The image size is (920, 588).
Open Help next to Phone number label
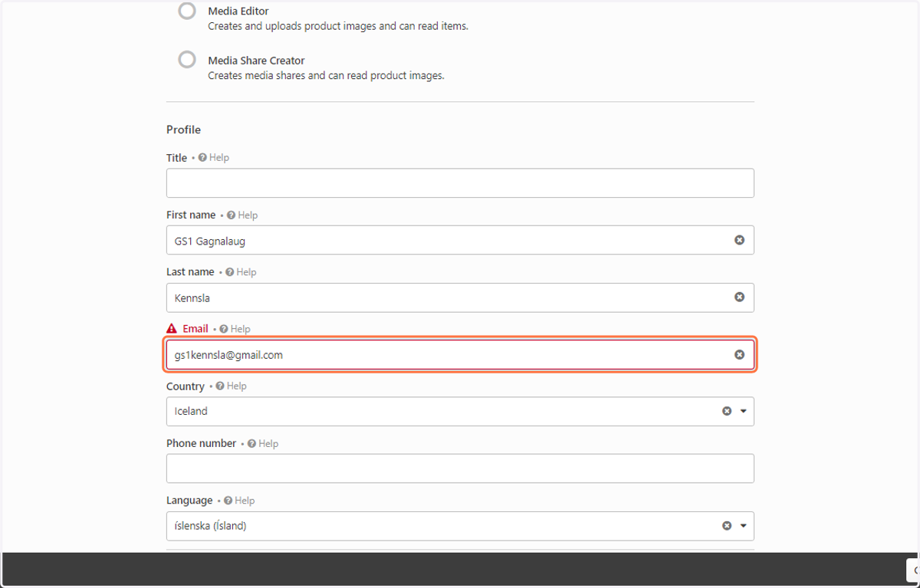pos(263,443)
